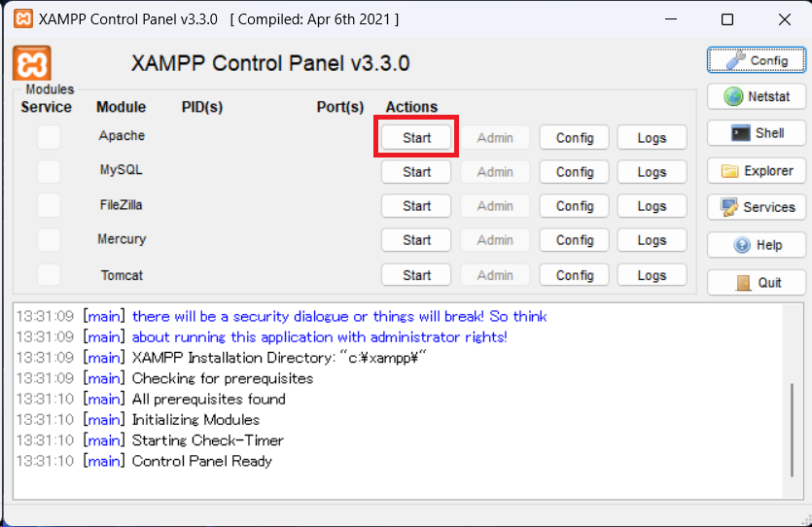
Task: Toggle the Apache service checkbox
Action: 48,137
